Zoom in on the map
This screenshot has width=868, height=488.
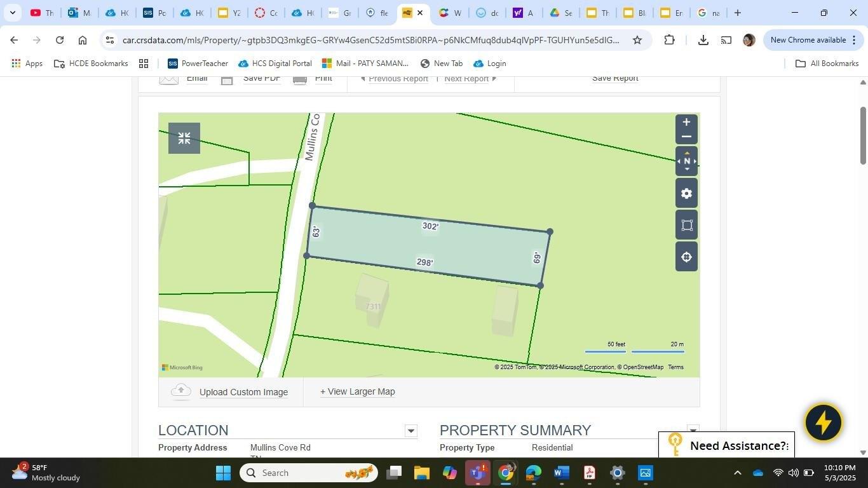[x=686, y=122]
